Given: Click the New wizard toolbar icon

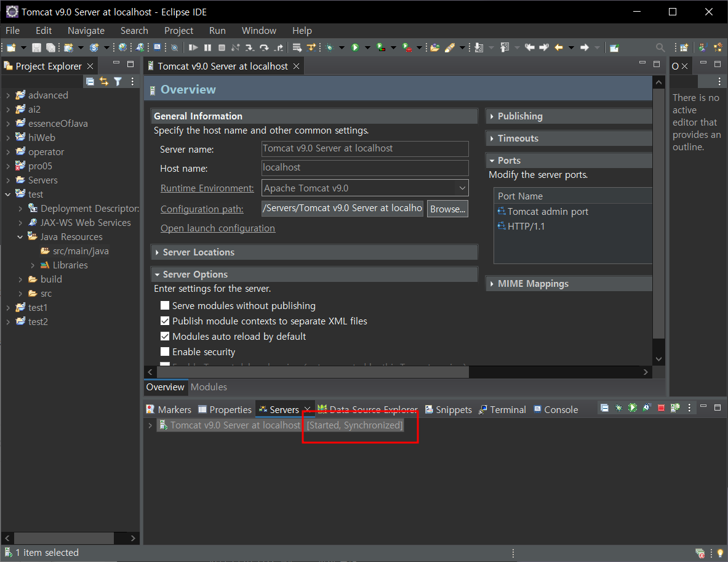Looking at the screenshot, I should coord(11,47).
